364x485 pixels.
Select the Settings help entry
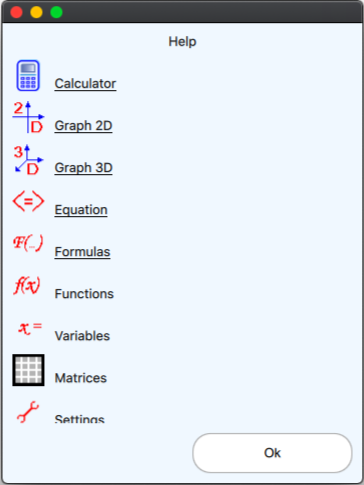(x=80, y=419)
